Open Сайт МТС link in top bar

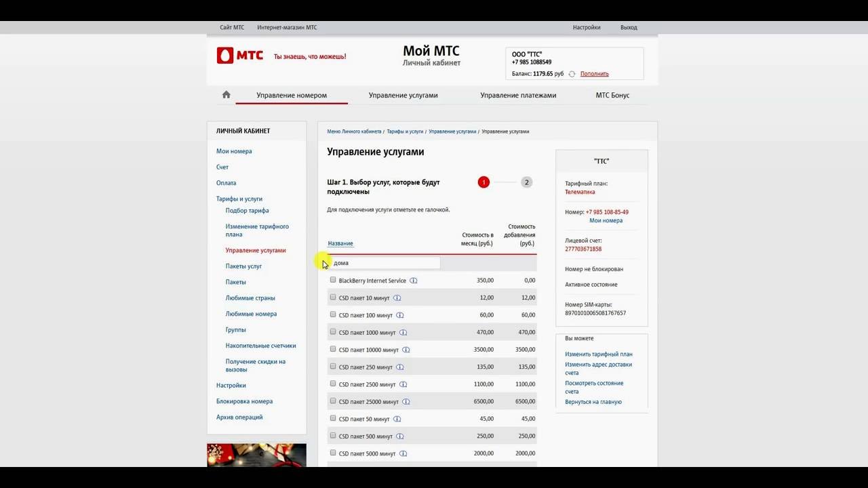pyautogui.click(x=232, y=28)
